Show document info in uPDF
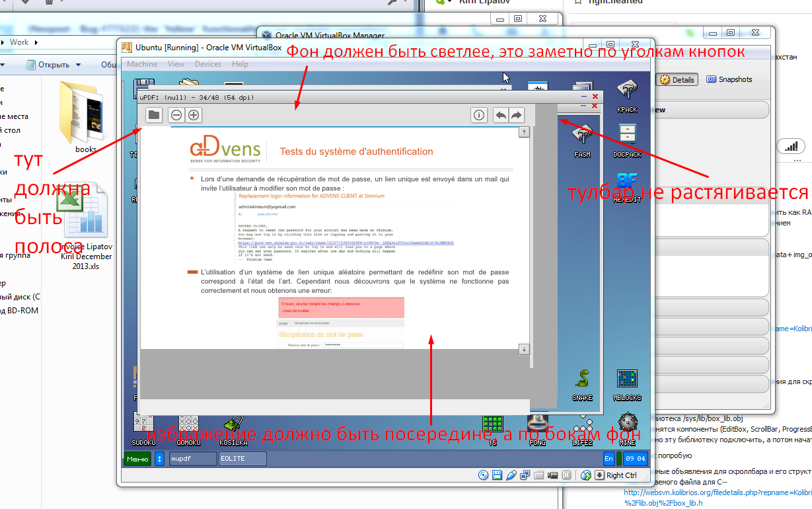 coord(479,115)
